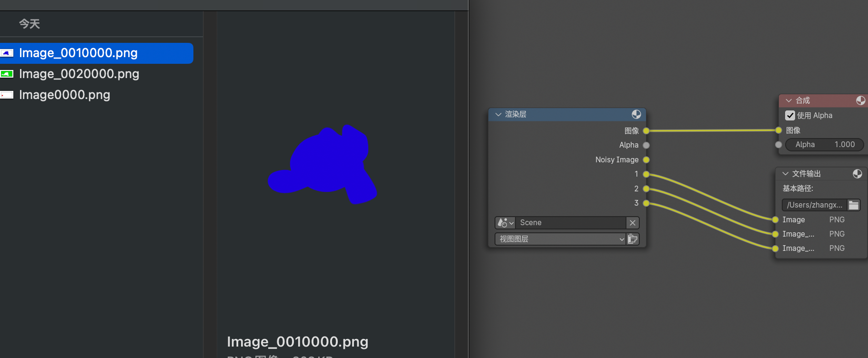
Task: Click the second Image_... input socket
Action: click(x=775, y=234)
